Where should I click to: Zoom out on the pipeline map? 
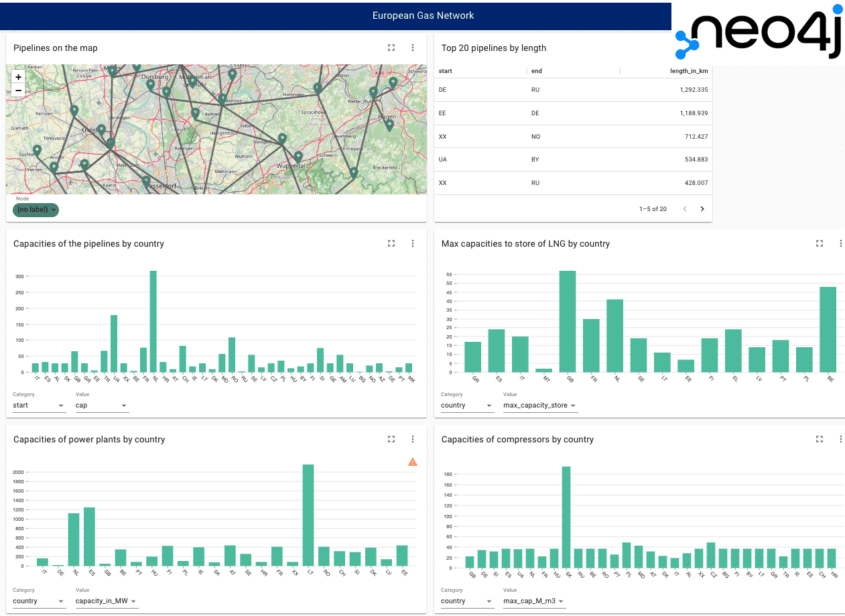(x=18, y=90)
